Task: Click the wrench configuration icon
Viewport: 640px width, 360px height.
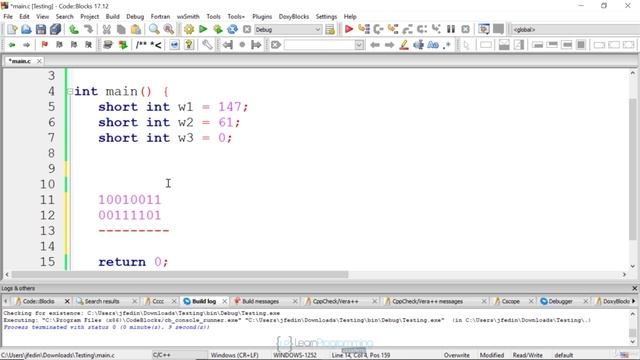Action: pos(207,45)
